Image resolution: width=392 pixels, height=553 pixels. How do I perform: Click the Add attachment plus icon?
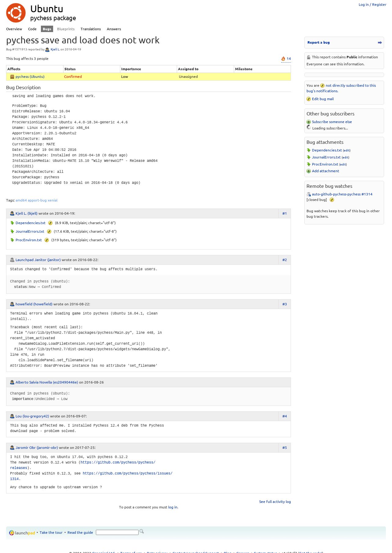309,171
